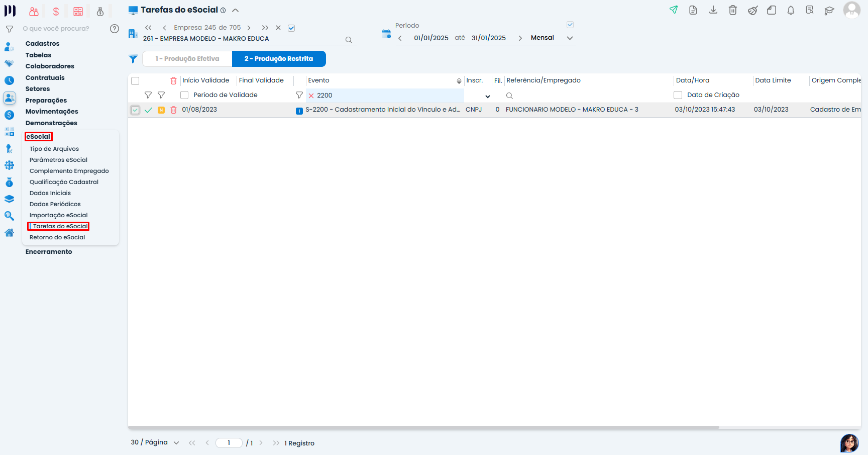This screenshot has height=455, width=868.
Task: Click the green send paper-plane icon
Action: pyautogui.click(x=674, y=10)
